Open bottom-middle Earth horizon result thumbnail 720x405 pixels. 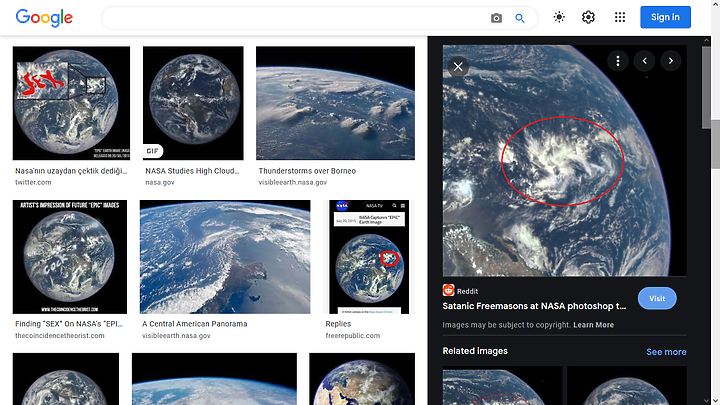214,379
